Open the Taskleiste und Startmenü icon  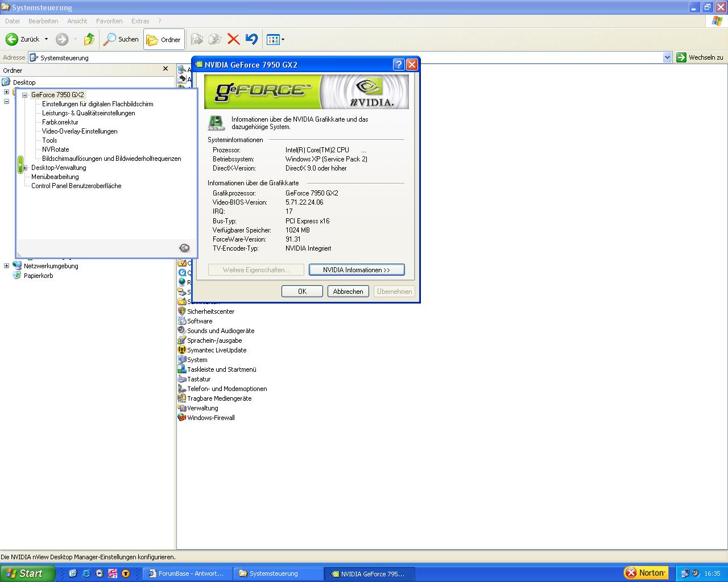[x=182, y=369]
